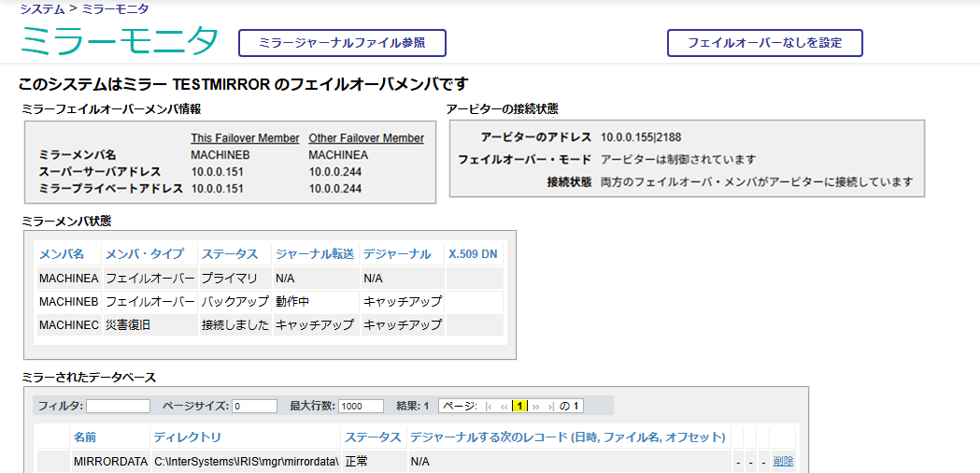Click the ページサイズ input field
The image size is (980, 473).
click(255, 407)
